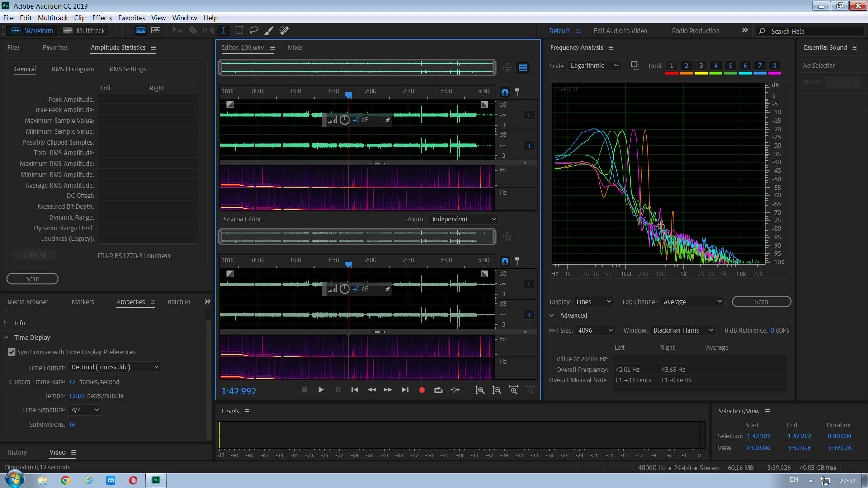Select the Lasso Selection tool
Viewport: 868px width, 488px height.
coord(254,30)
